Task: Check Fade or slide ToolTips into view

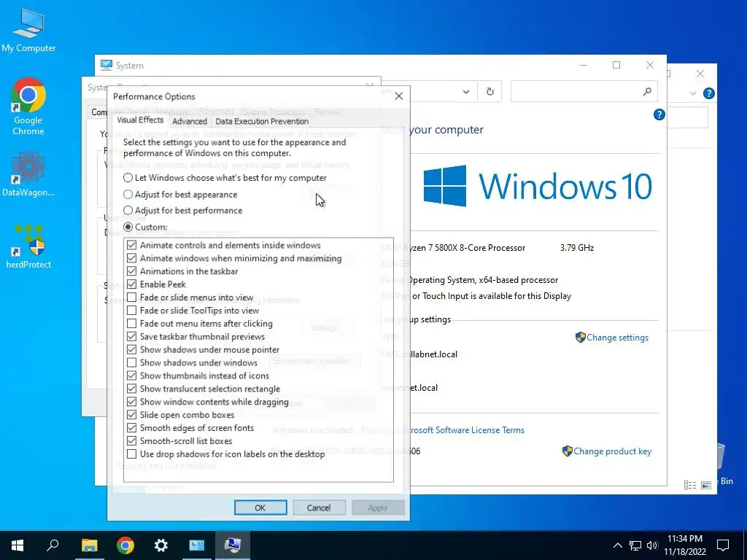Action: (x=132, y=311)
